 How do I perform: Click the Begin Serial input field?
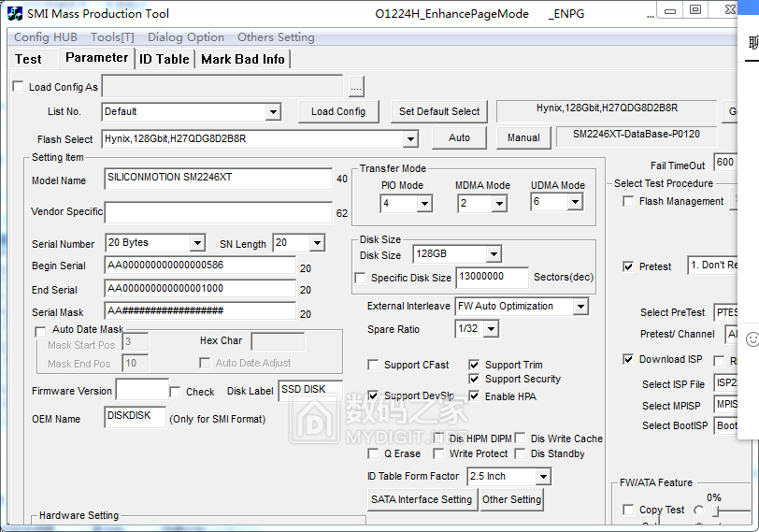(200, 266)
